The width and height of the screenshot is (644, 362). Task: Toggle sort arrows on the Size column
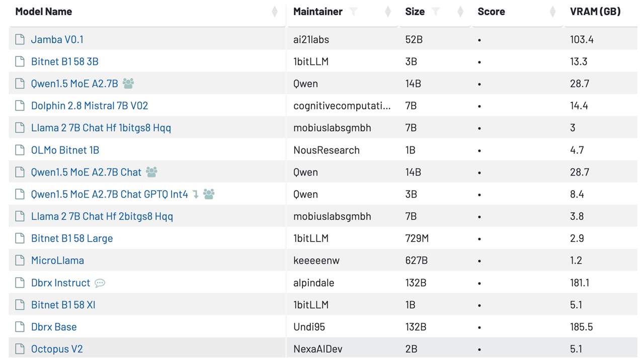point(460,12)
